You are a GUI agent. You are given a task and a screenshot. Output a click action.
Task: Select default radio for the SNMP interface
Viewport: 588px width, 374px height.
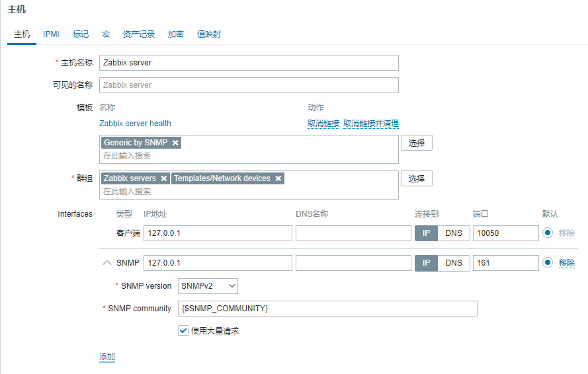tap(548, 263)
